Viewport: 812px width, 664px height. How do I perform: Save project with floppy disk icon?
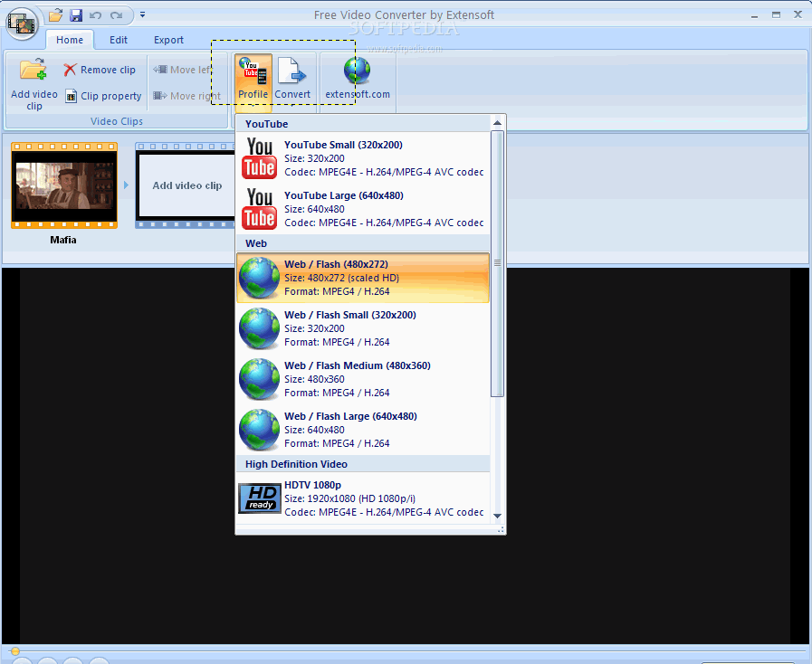click(76, 15)
